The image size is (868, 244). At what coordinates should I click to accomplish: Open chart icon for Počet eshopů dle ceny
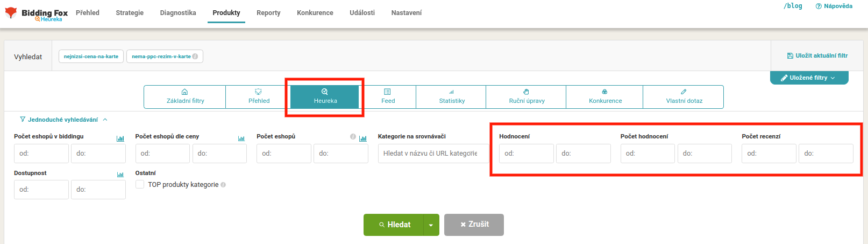[241, 138]
